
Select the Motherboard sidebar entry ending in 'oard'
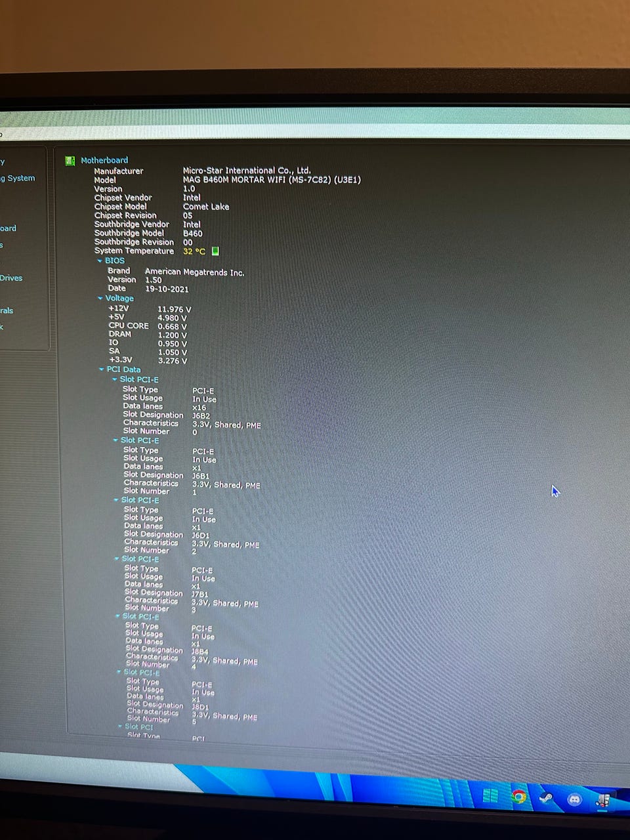tap(9, 229)
